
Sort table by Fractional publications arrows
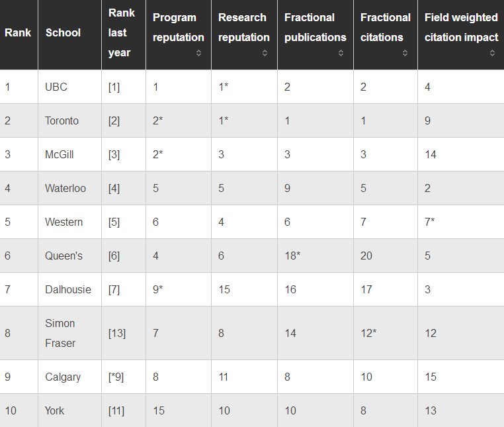341,54
